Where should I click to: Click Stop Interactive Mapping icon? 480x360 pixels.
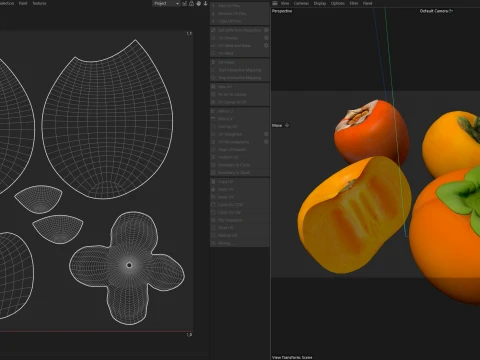click(x=214, y=78)
